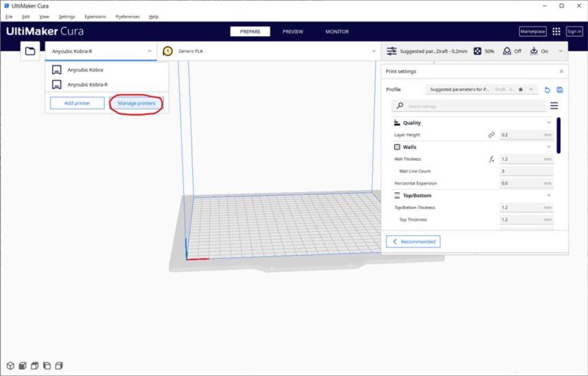This screenshot has height=376, width=588.
Task: Click the Wall Line Count field
Action: pos(526,171)
